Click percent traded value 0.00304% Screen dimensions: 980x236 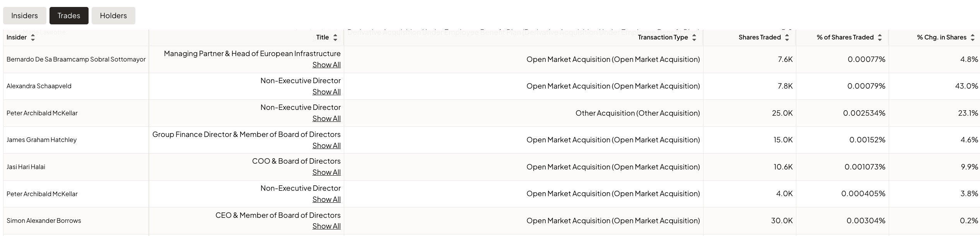pyautogui.click(x=866, y=221)
